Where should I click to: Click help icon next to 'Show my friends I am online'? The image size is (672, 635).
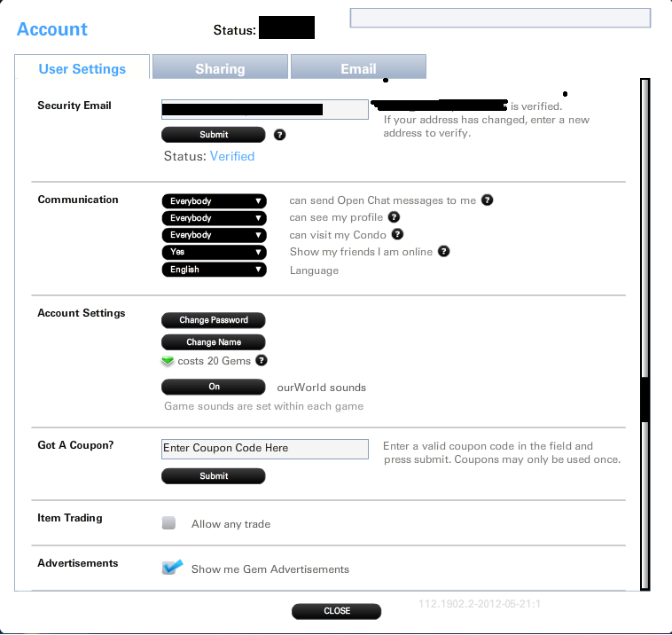tap(444, 252)
